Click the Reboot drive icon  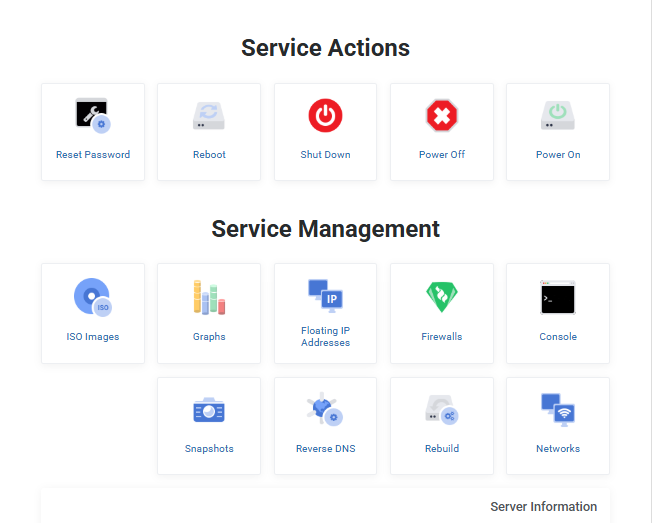[x=209, y=116]
